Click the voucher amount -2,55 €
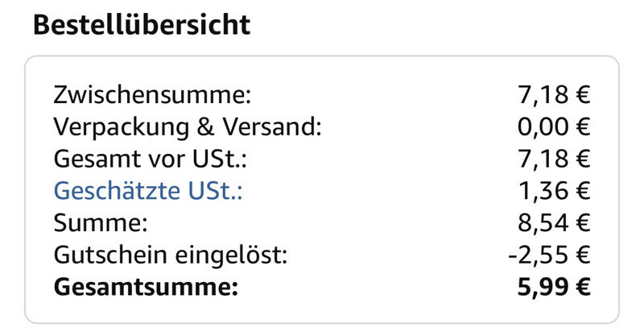Screen dimensions: 644x336 click(550, 255)
